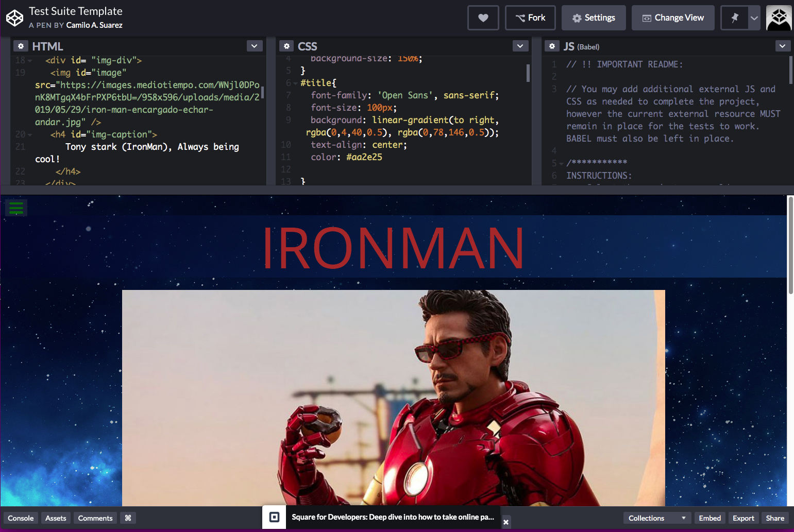Click the HTML panel title
Viewport: 794px width, 532px height.
tap(47, 46)
